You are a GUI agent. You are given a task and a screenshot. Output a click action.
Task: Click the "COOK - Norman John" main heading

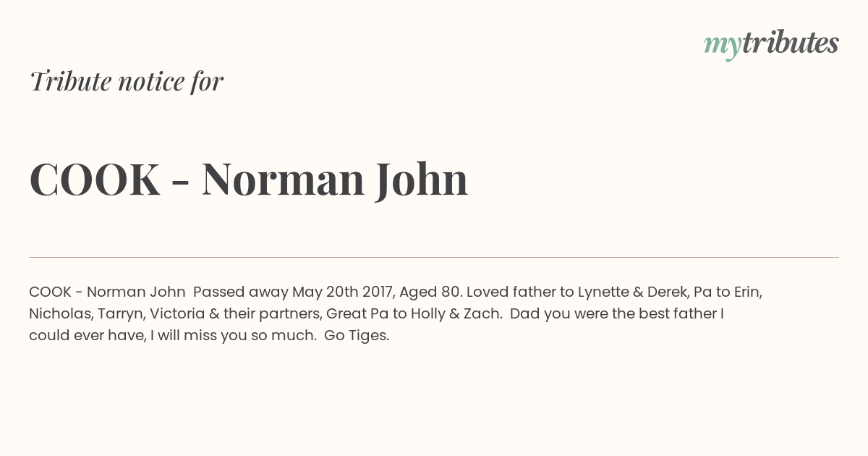[249, 180]
